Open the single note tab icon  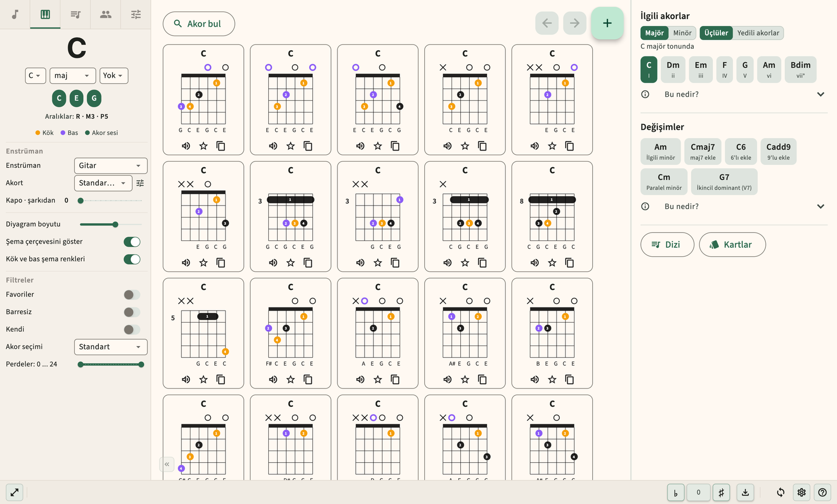tap(15, 14)
